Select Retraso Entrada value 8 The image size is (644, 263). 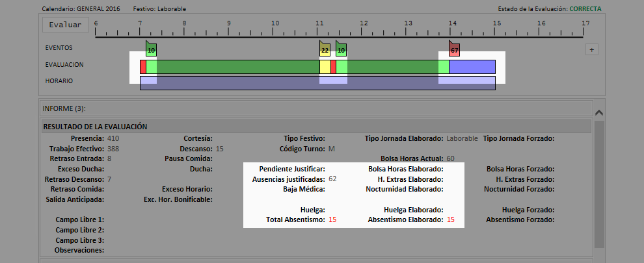click(109, 158)
